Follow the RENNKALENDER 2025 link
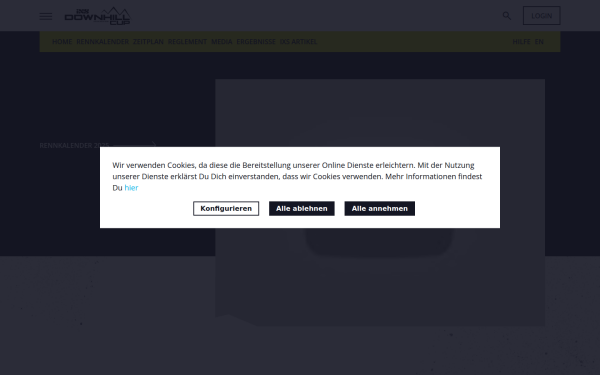This screenshot has width=600, height=375. (x=98, y=145)
